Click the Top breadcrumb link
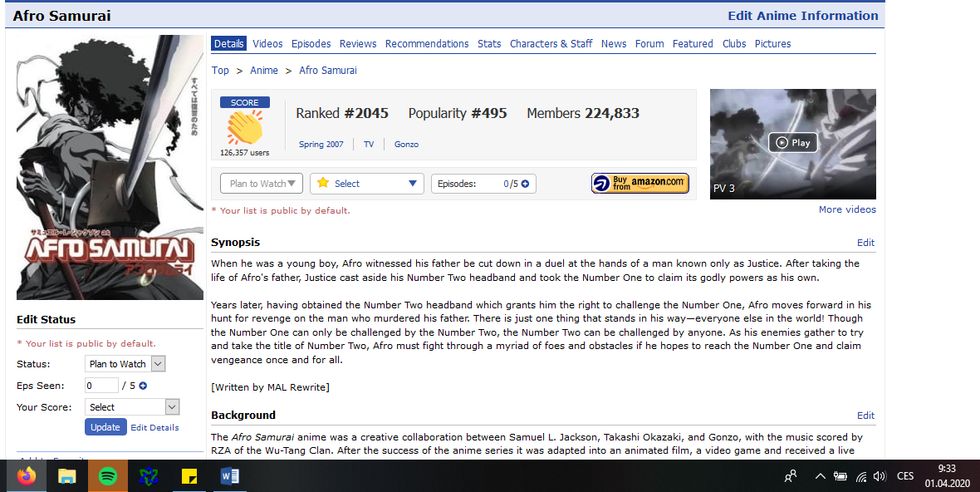Image resolution: width=980 pixels, height=492 pixels. pos(220,71)
